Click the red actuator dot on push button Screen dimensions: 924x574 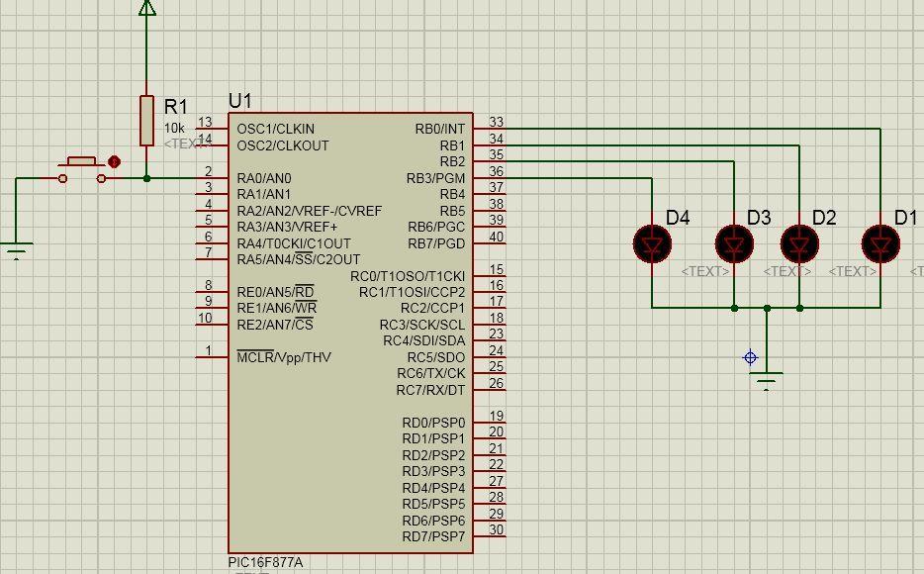tap(115, 161)
